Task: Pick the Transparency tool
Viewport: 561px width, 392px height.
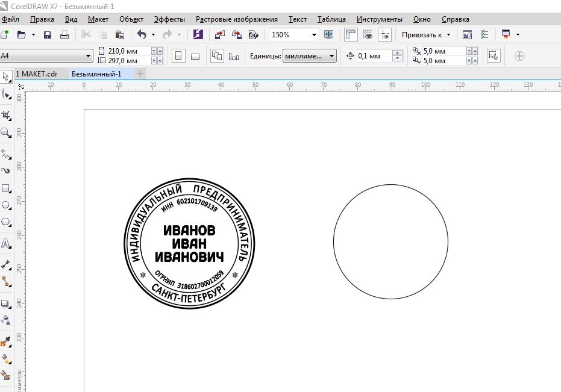Action: [6, 320]
